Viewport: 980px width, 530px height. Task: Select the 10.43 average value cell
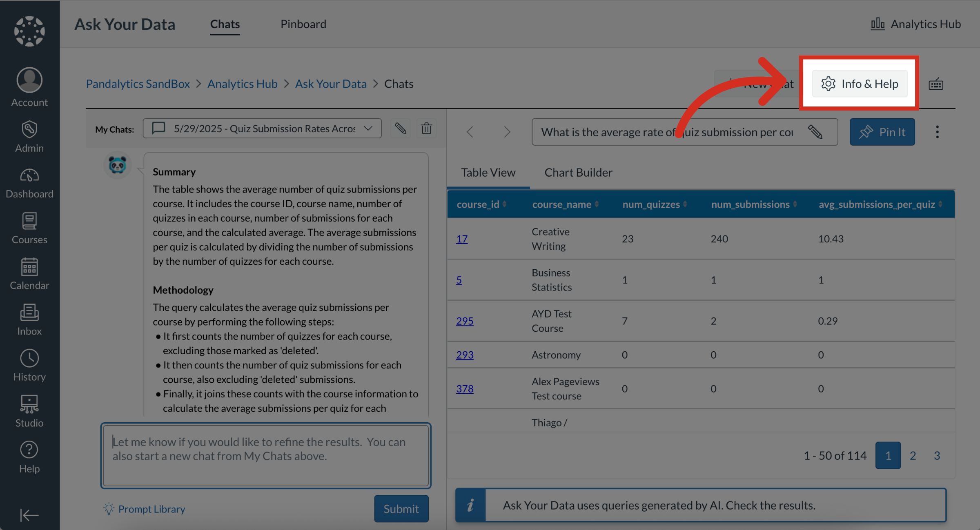coord(831,239)
